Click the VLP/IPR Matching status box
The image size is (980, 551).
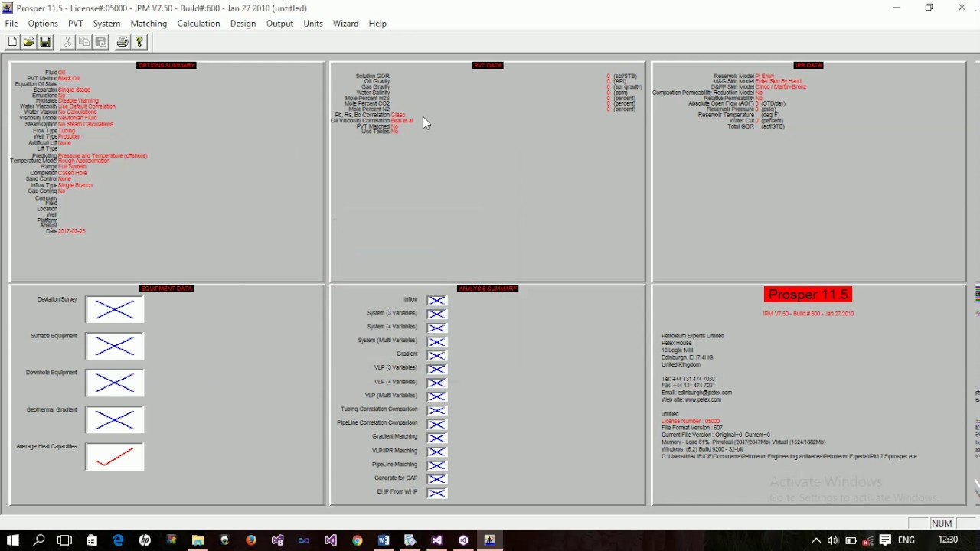click(437, 452)
